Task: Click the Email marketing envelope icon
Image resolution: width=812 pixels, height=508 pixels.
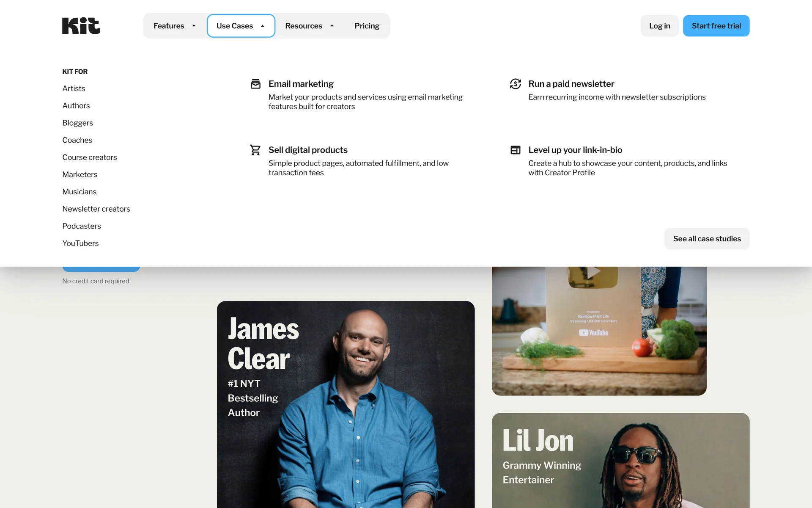Action: pyautogui.click(x=255, y=84)
